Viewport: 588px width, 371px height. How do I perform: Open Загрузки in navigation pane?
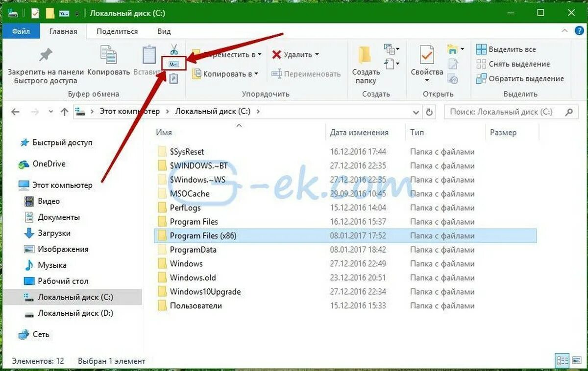tap(48, 233)
